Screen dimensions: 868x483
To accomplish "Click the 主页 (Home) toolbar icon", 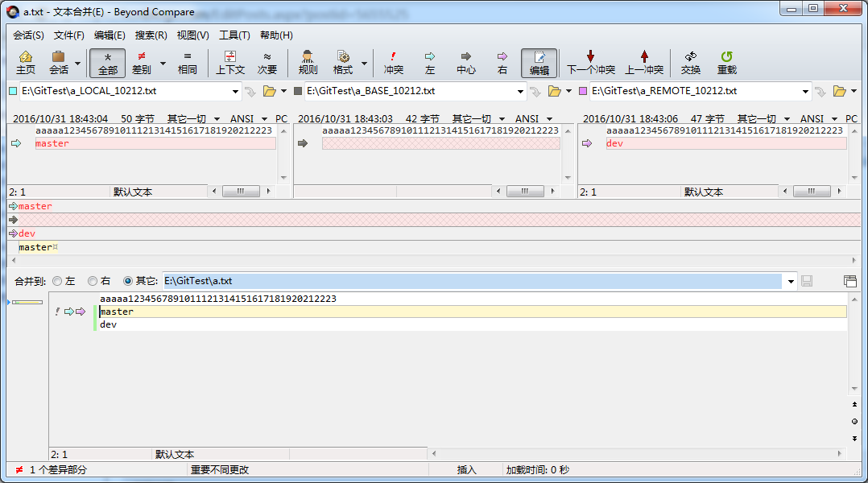I will 26,62.
